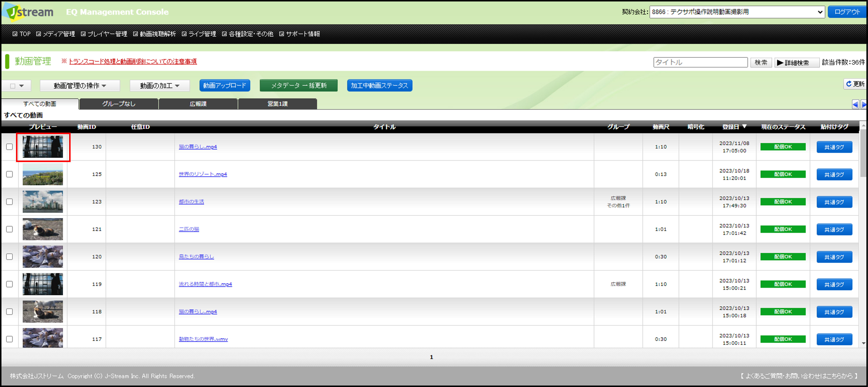Open preview thumbnail for video ID 119
This screenshot has height=387, width=868.
click(x=43, y=284)
